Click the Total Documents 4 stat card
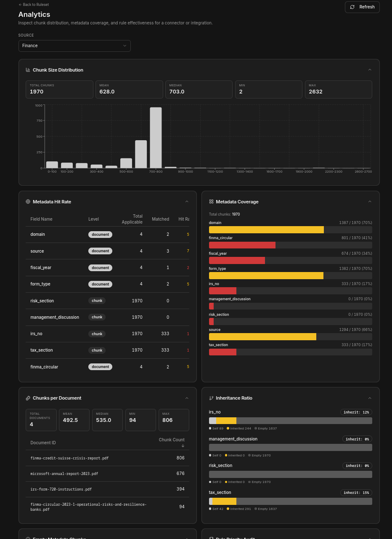The width and height of the screenshot is (392, 539). (41, 420)
